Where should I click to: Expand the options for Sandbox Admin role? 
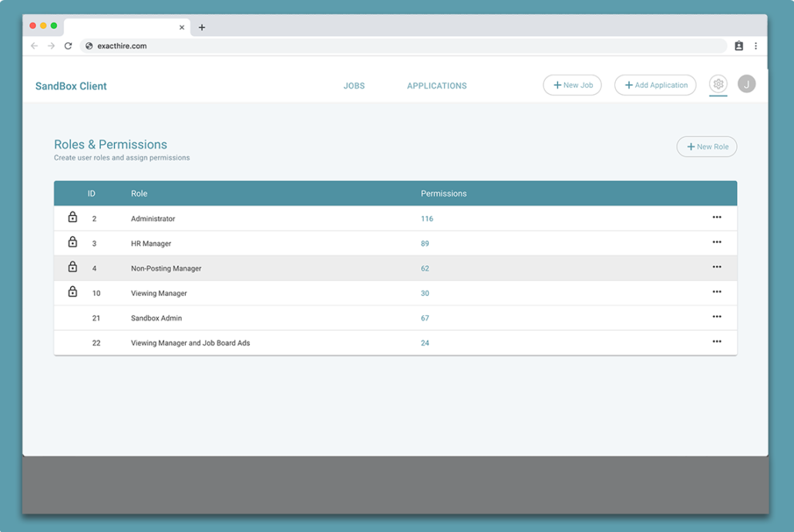(x=717, y=317)
